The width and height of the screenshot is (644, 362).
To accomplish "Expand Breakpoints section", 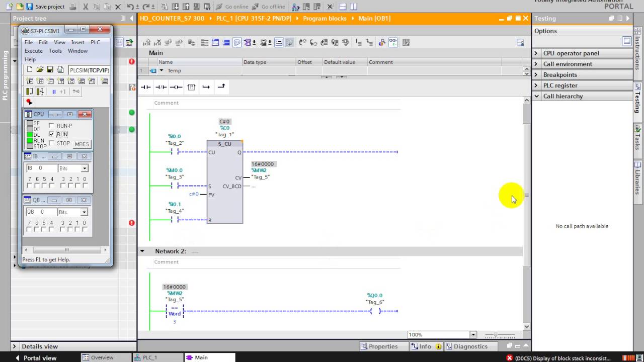I will coord(536,74).
